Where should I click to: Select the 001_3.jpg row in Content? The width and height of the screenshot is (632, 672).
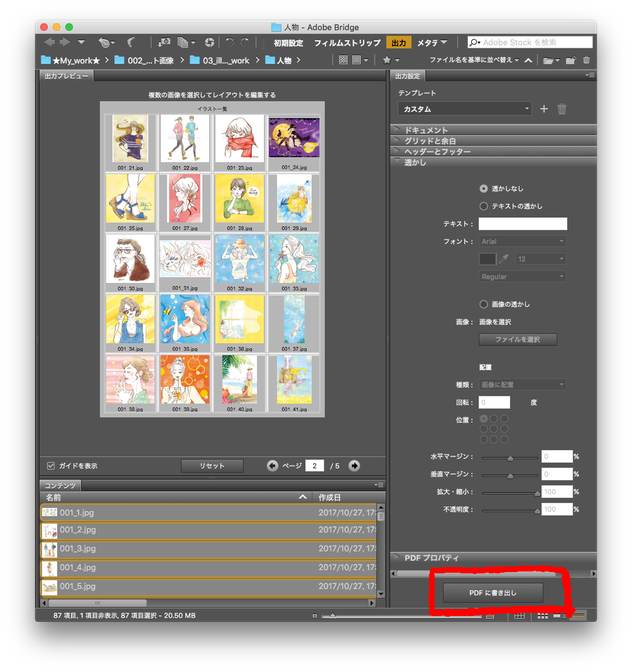coord(209,549)
